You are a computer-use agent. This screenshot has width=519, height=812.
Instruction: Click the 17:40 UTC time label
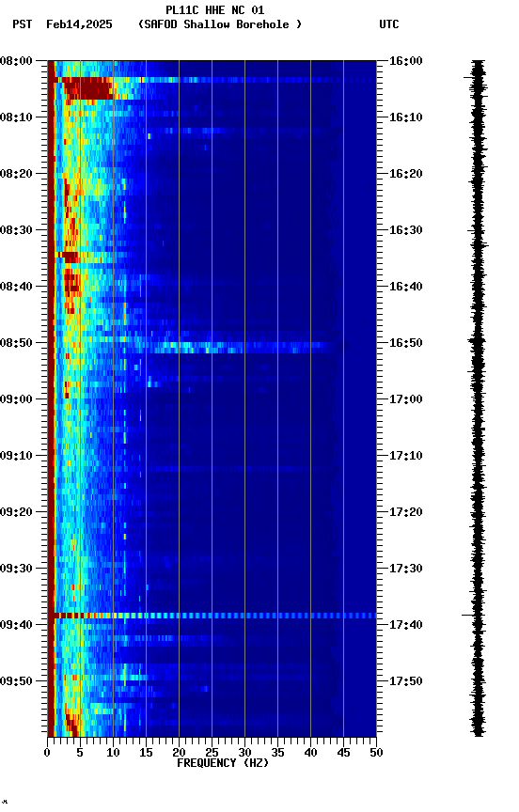pos(406,625)
